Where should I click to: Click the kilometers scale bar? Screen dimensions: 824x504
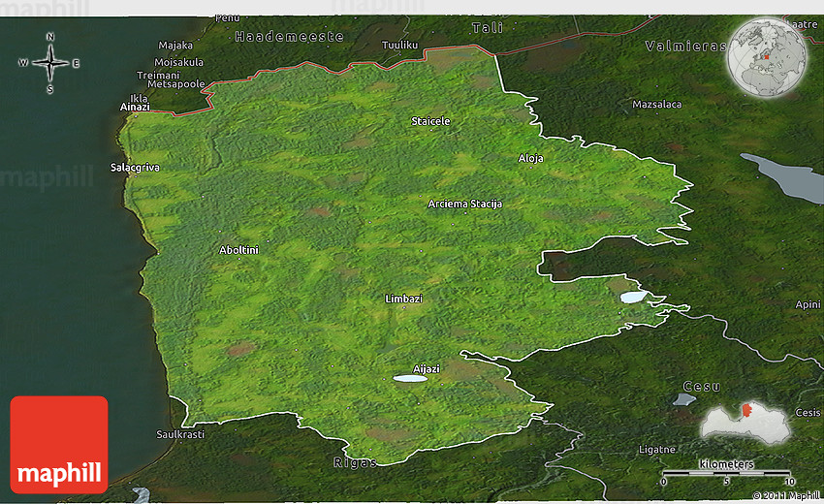tap(726, 472)
